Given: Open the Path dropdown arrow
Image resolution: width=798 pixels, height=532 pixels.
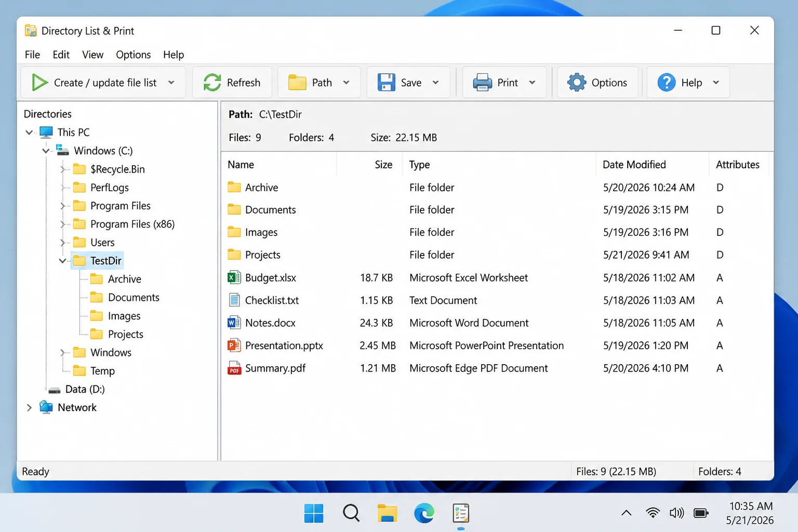Looking at the screenshot, I should tap(347, 83).
